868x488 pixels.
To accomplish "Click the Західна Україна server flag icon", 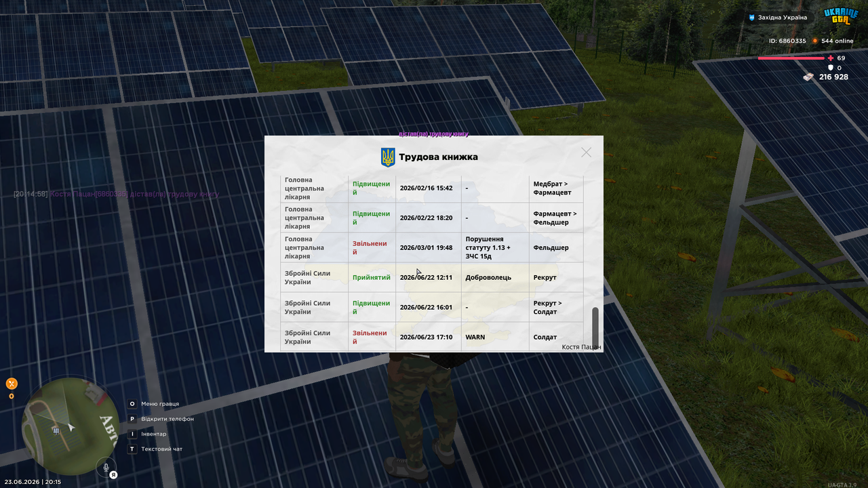I will coord(751,18).
